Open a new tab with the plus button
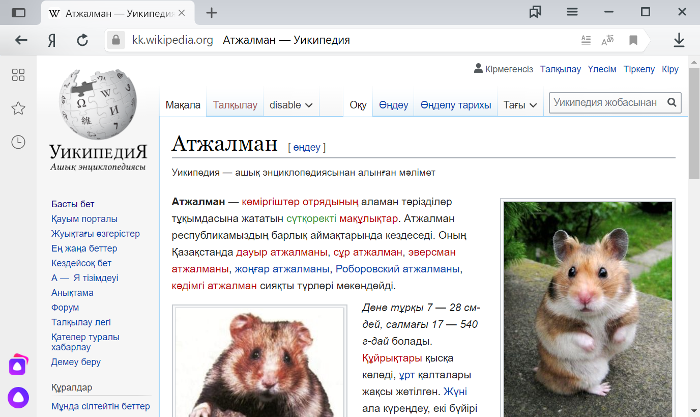This screenshot has width=700, height=417. click(x=212, y=13)
